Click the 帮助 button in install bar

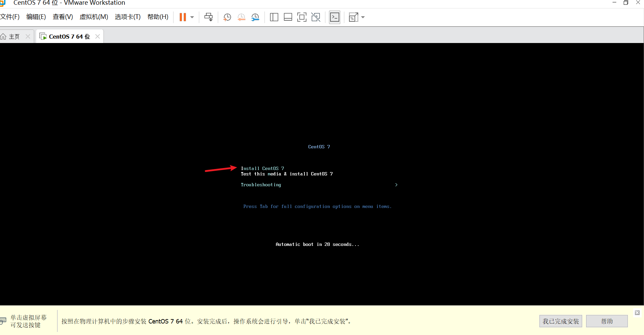(x=607, y=321)
